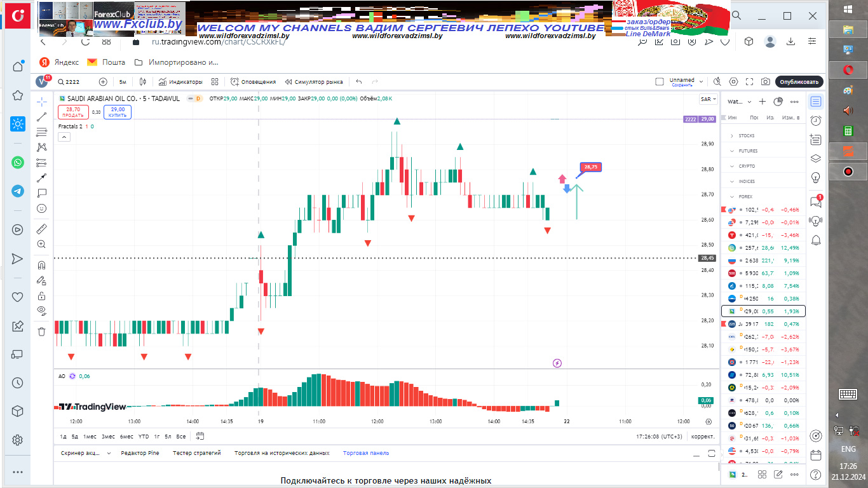Image resolution: width=868 pixels, height=488 pixels.
Task: Select the 1д date range
Action: pyautogui.click(x=63, y=437)
